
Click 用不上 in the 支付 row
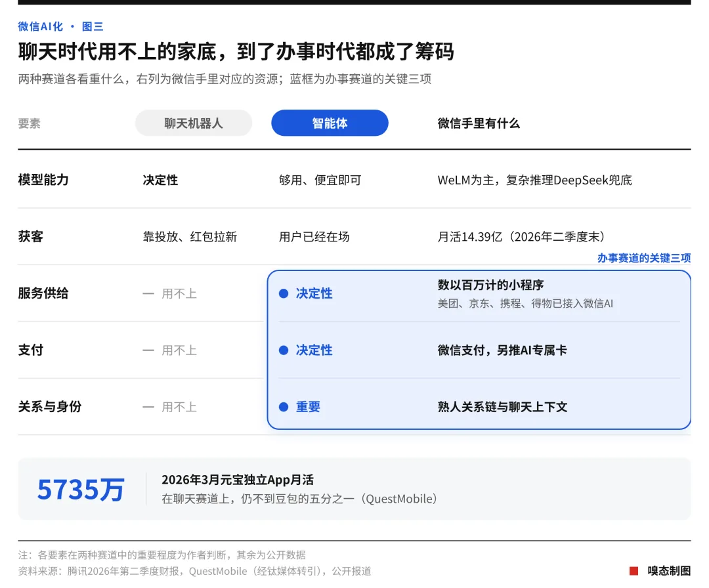[x=179, y=350]
